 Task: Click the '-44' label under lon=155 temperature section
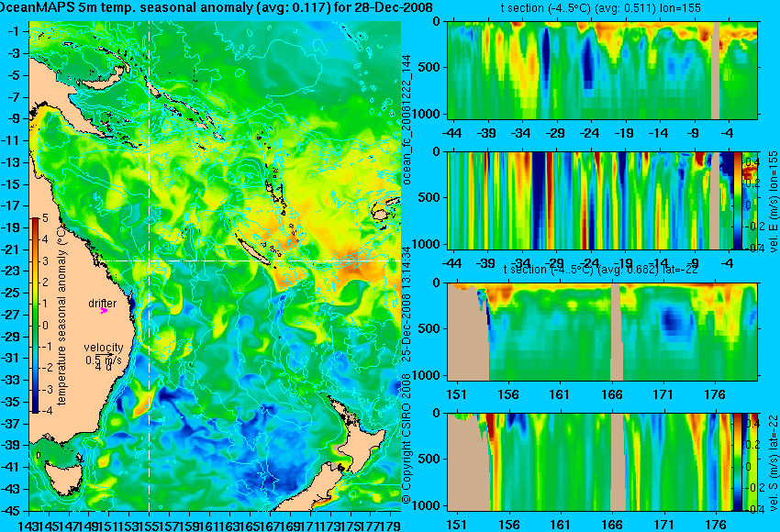coord(451,134)
